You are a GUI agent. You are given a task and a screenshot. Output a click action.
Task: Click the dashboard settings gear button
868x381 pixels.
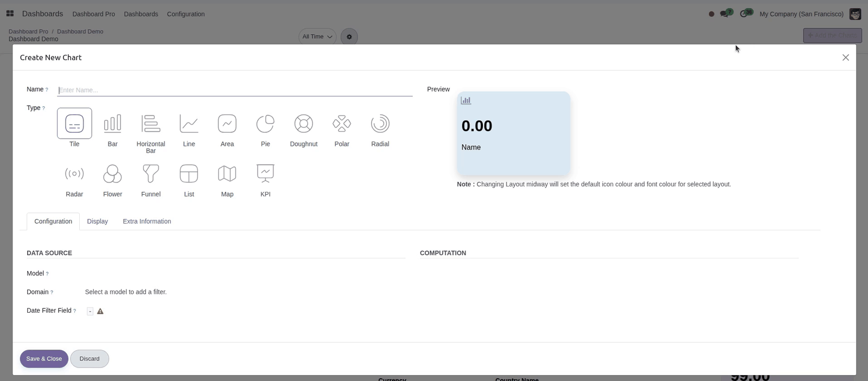click(349, 37)
